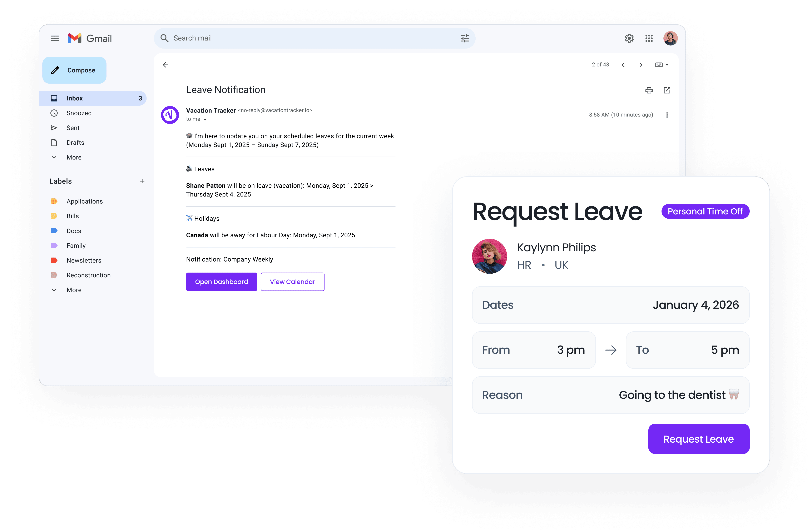
Task: Open email in new window icon
Action: (667, 90)
